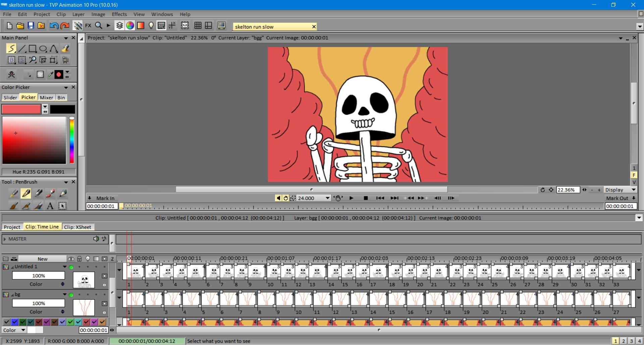
Task: Click the FX button in the toolbar
Action: click(x=88, y=25)
